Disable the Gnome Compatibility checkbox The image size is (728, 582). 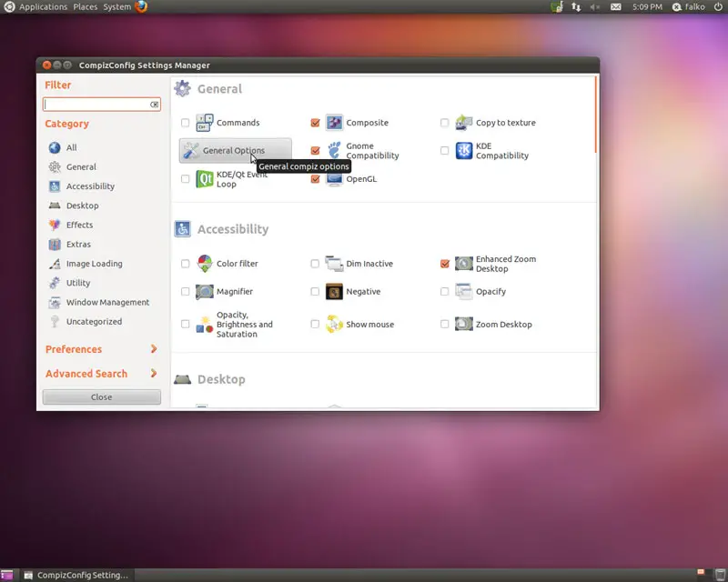pyautogui.click(x=315, y=150)
